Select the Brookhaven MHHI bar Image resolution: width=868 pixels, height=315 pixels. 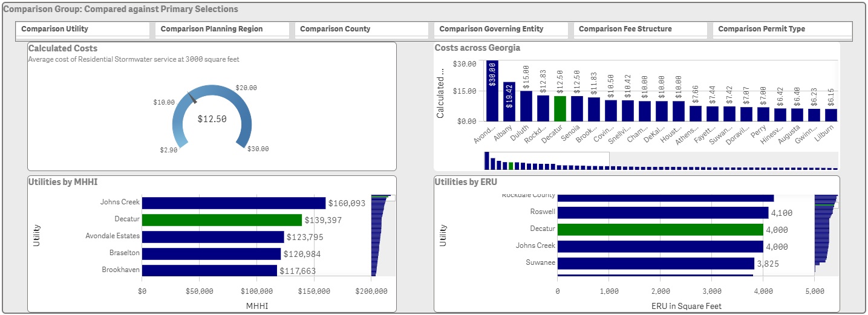pos(209,270)
